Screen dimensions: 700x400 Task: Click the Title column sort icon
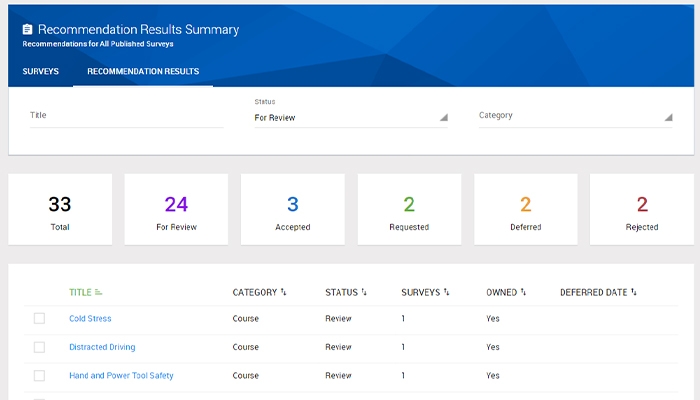(99, 293)
